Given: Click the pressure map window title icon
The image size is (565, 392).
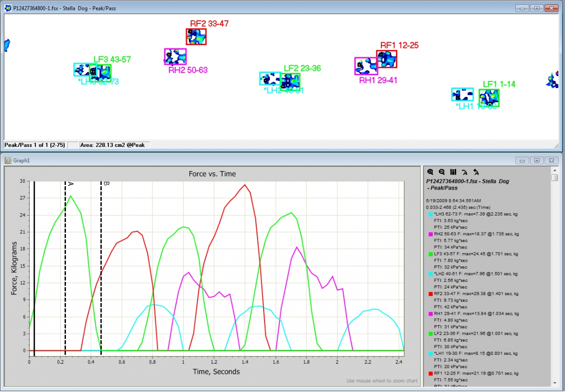Looking at the screenshot, I should (8, 8).
